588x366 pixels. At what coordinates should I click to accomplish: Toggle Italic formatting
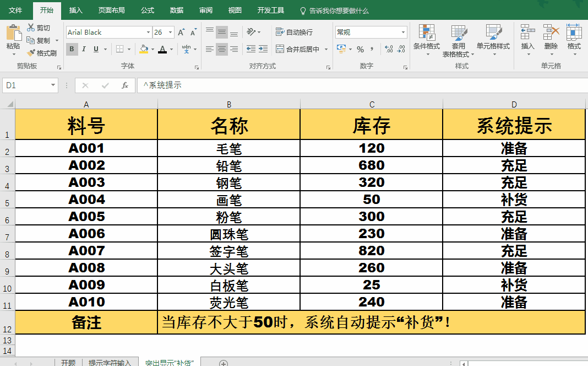click(84, 49)
